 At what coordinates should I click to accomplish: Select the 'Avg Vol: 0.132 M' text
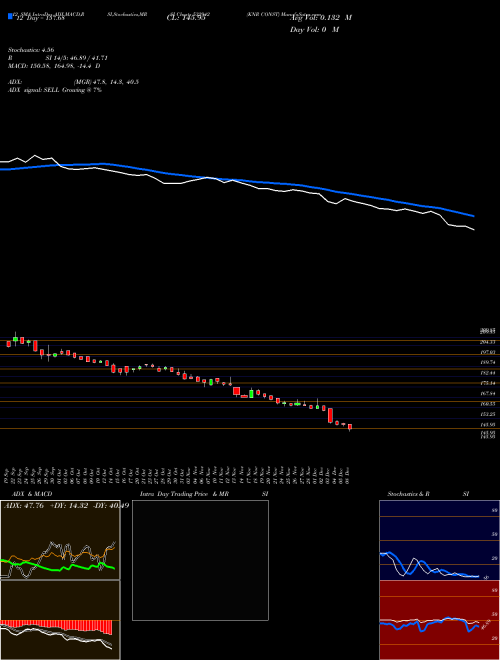(x=321, y=18)
